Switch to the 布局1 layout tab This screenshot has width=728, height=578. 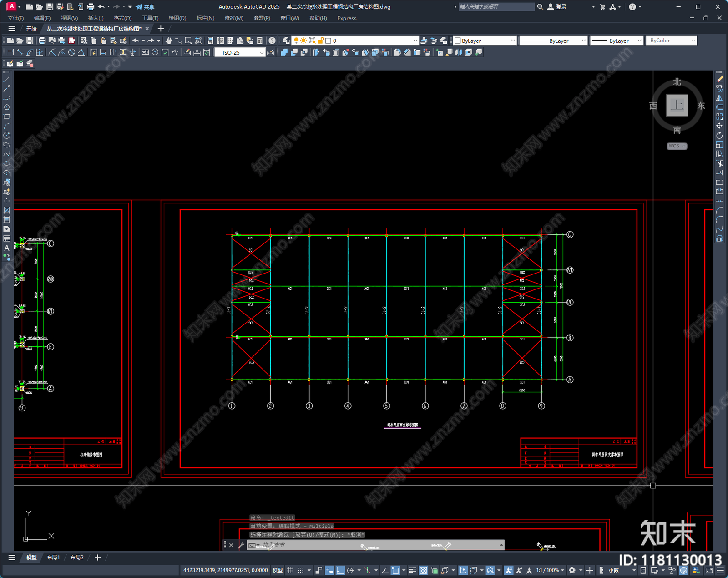tap(53, 558)
